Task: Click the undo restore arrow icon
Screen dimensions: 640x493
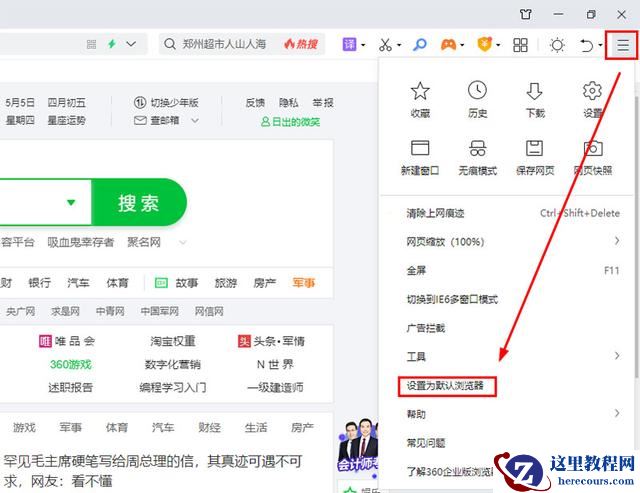Action: pyautogui.click(x=587, y=45)
